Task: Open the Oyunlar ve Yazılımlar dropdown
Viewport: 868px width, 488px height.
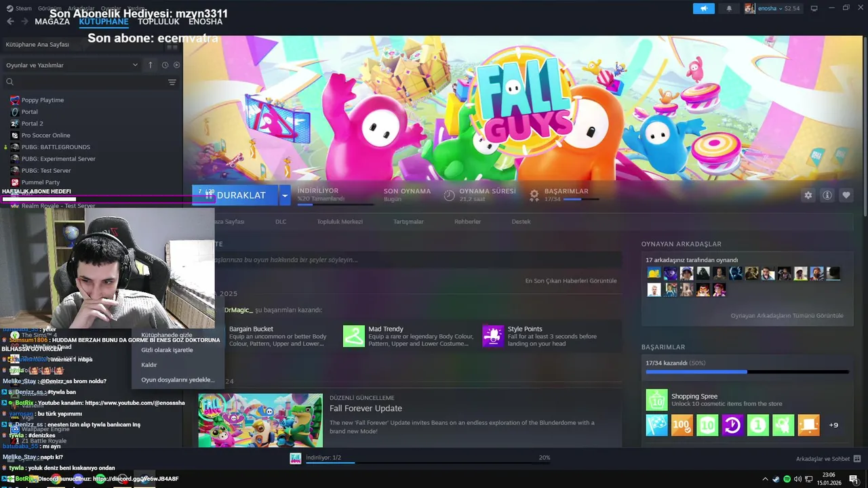Action: pyautogui.click(x=71, y=65)
